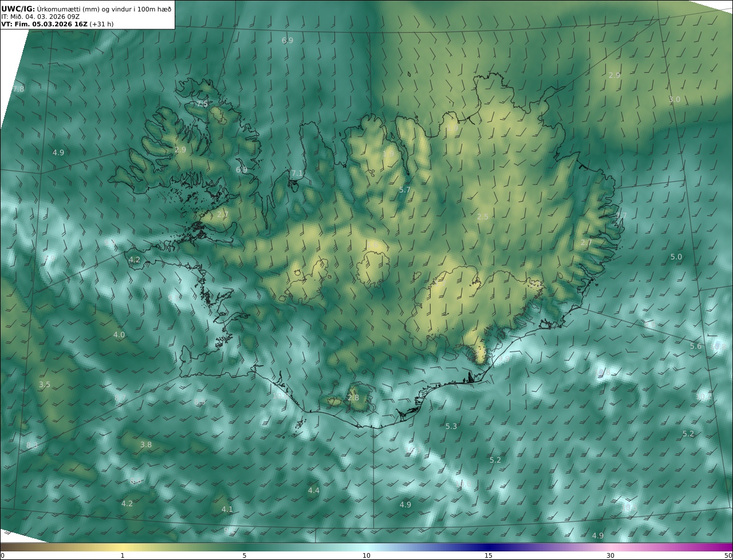Click the 50 tick on the color scale
This screenshot has width=733, height=560.
728,556
